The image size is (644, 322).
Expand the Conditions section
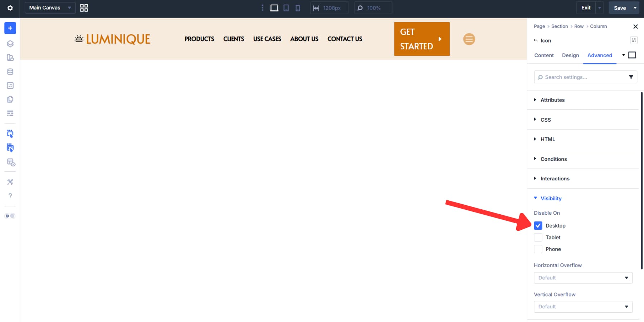point(554,159)
